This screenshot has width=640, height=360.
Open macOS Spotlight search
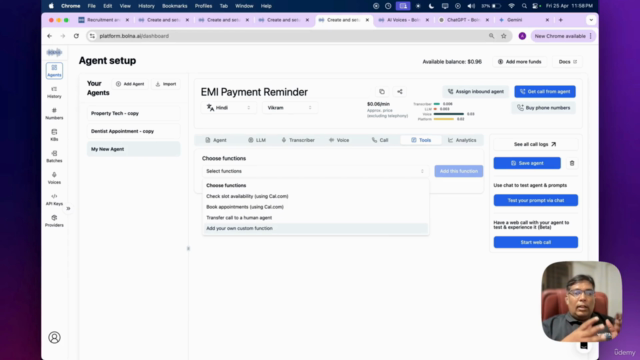pos(524,6)
